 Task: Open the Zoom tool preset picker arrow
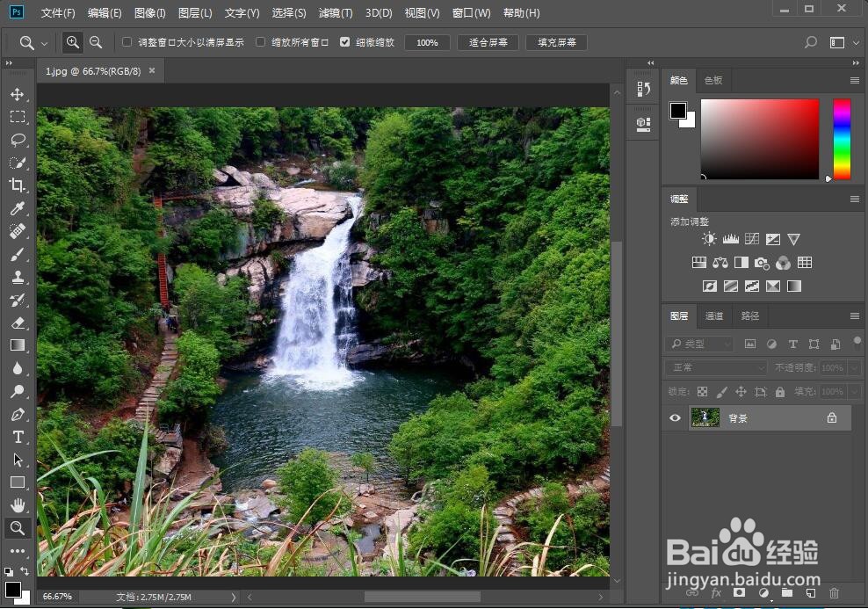pos(45,43)
